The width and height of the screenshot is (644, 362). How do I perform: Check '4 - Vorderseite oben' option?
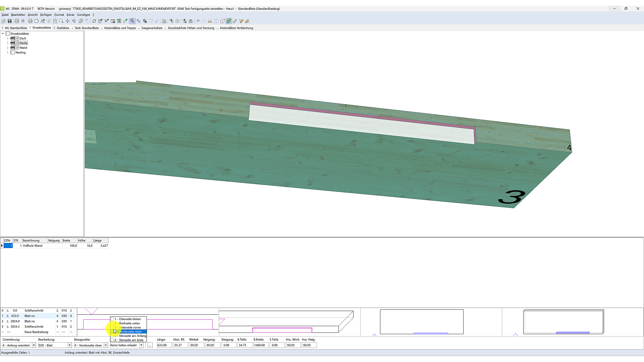pyautogui.click(x=112, y=331)
